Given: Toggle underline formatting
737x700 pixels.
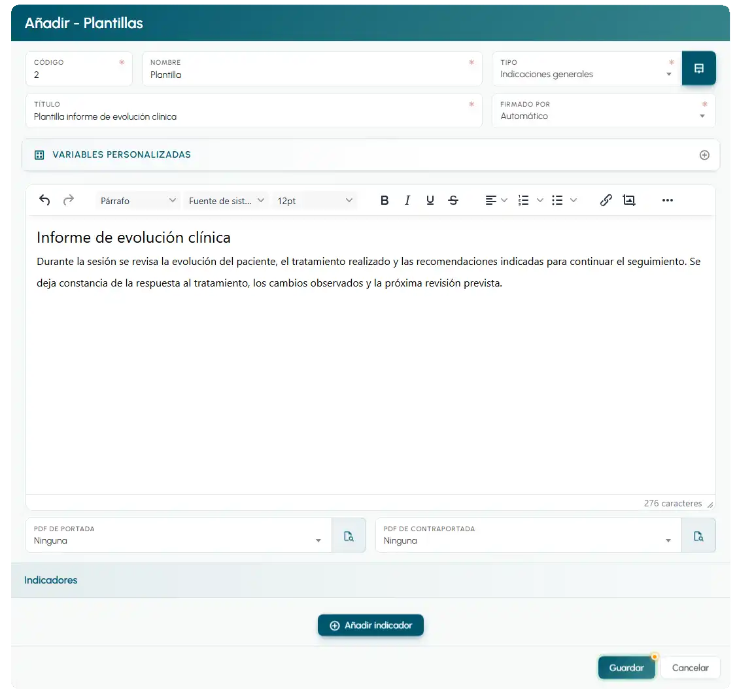Looking at the screenshot, I should (430, 200).
